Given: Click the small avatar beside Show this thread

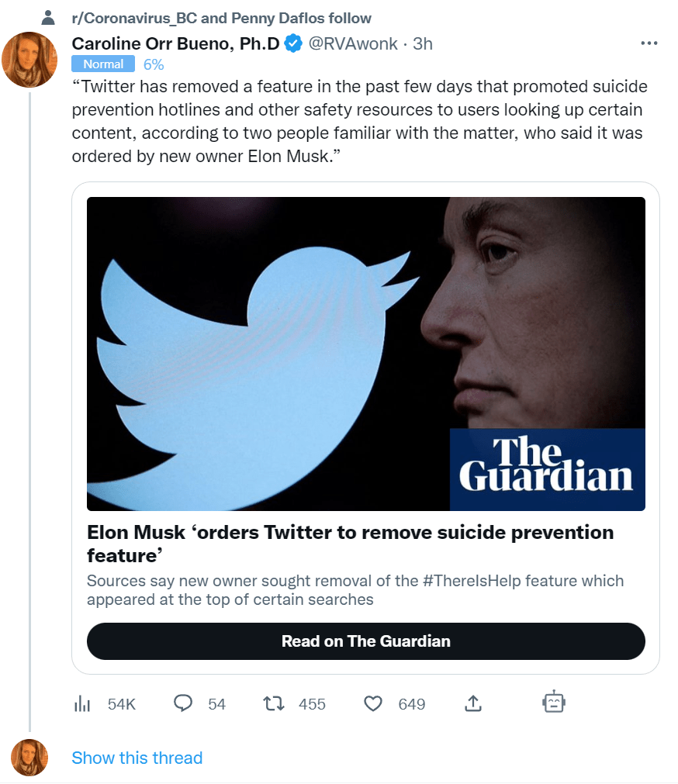Looking at the screenshot, I should click(29, 758).
